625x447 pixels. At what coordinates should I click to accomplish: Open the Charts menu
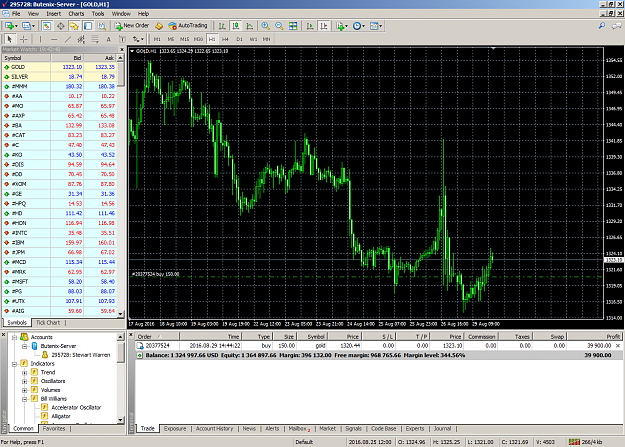click(x=76, y=14)
